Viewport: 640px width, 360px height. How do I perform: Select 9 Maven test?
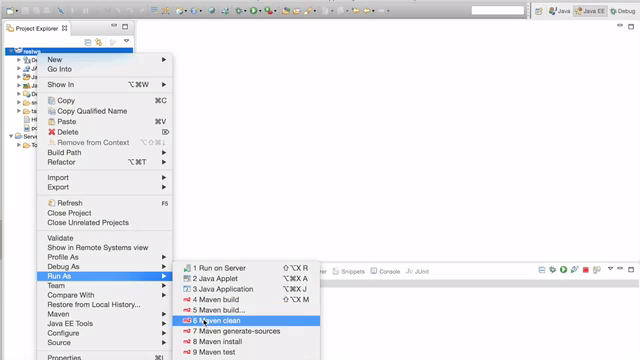tap(246, 352)
